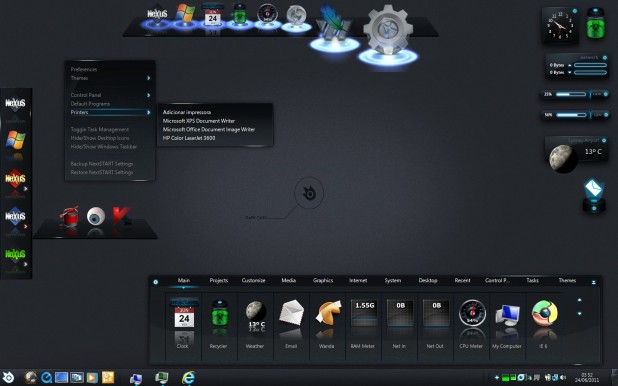The image size is (618, 386).
Task: Switch to the Media shelf tab
Action: tap(289, 280)
